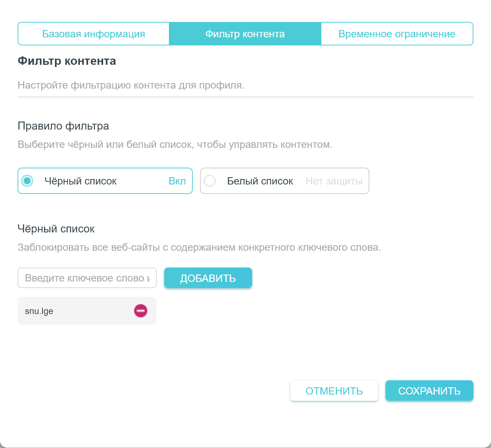Screen dimensions: 491x448
Task: Click the Вкл status on the blacklist option
Action: [177, 181]
